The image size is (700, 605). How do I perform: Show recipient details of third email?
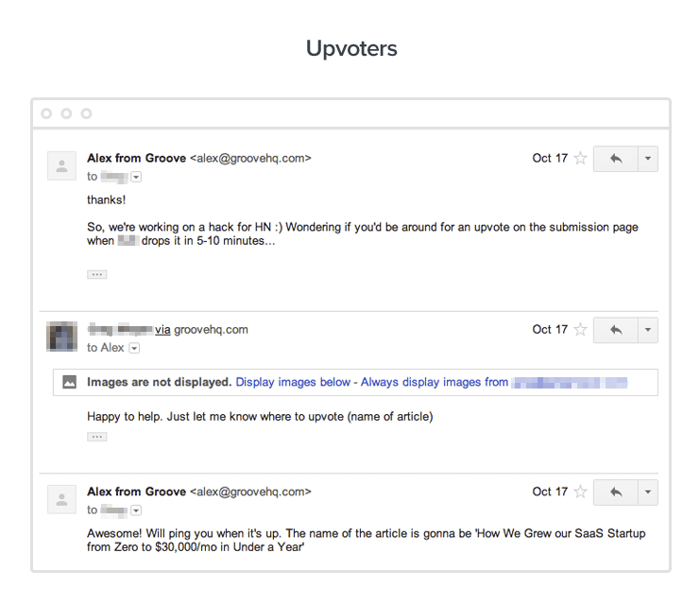tap(136, 510)
